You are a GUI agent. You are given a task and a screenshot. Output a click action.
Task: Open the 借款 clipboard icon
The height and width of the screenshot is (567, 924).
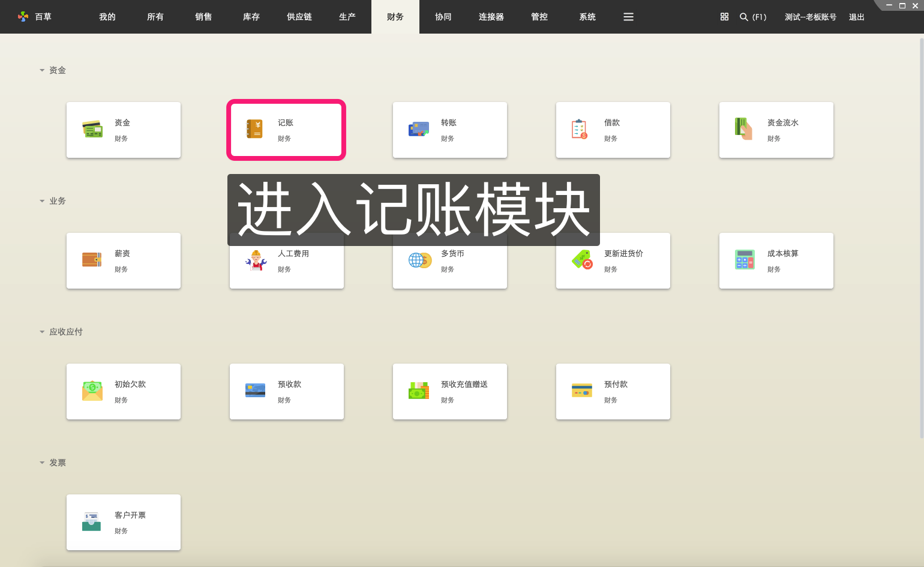pyautogui.click(x=580, y=129)
